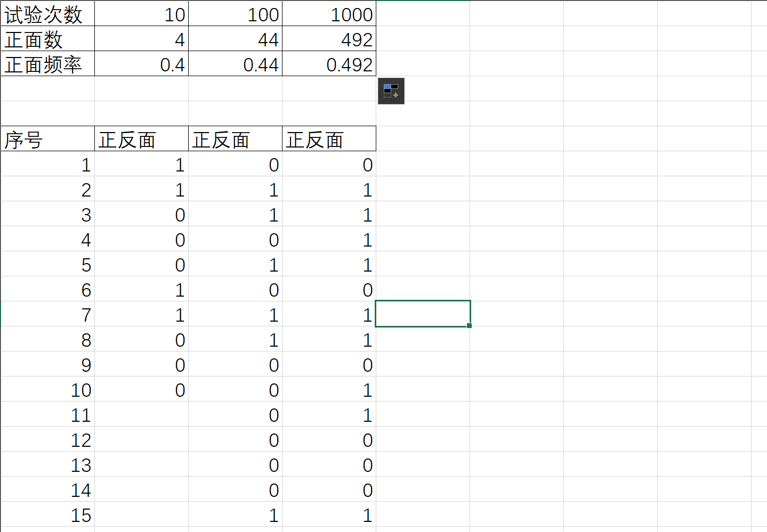Click the 序号 cell numbered 7
The image size is (767, 532).
tap(48, 314)
